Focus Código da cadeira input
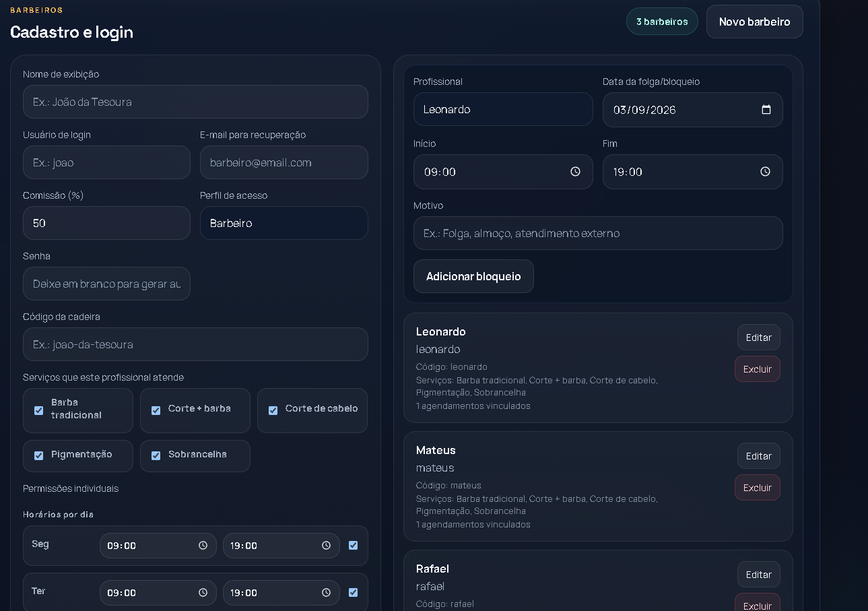This screenshot has width=868, height=611. [195, 344]
